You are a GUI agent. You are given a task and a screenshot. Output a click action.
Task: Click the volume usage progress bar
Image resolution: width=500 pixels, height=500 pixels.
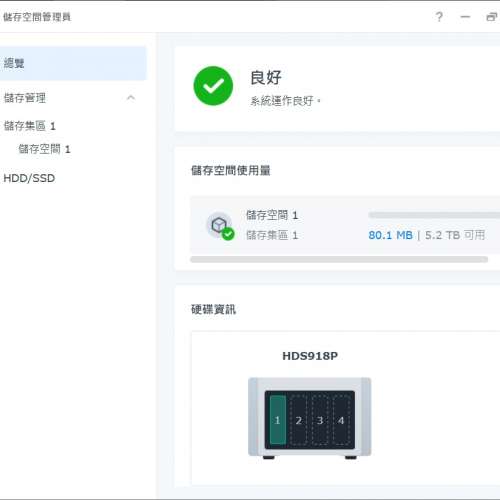click(x=434, y=215)
